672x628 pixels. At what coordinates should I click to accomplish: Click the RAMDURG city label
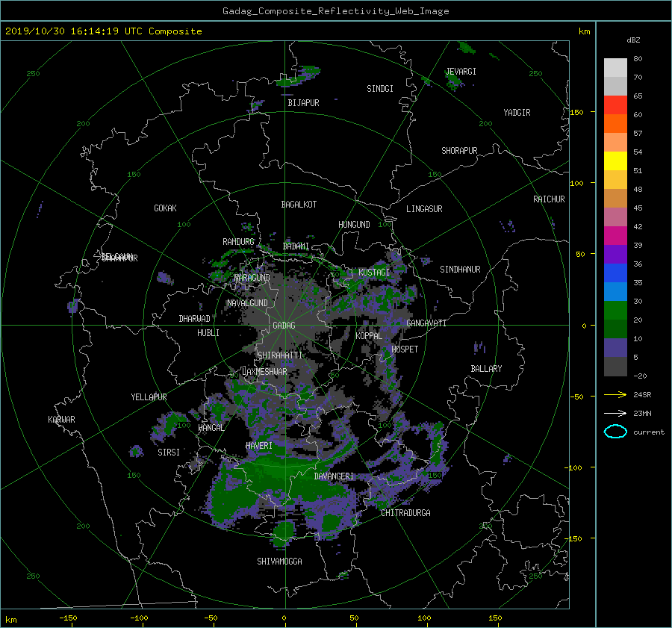(x=238, y=242)
